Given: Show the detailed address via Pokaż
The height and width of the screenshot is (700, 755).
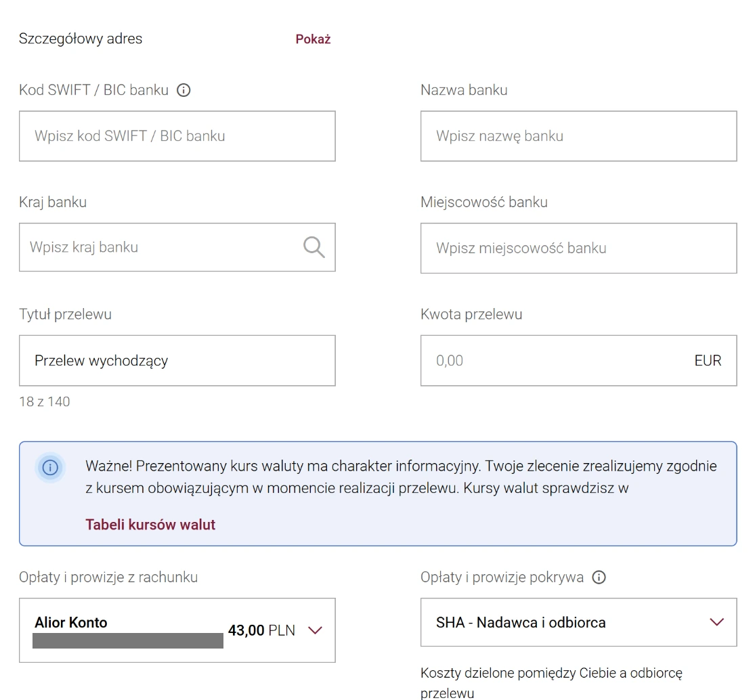Looking at the screenshot, I should 313,39.
